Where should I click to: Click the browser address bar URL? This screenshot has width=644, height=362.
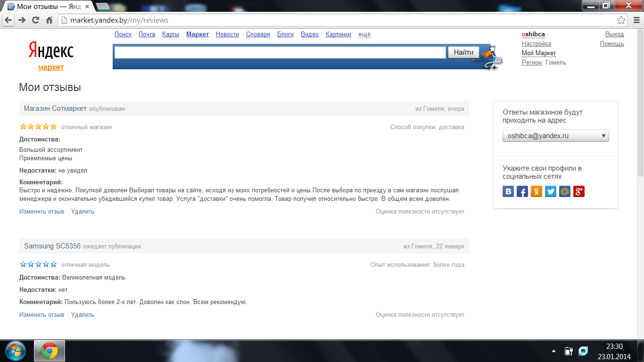point(119,20)
